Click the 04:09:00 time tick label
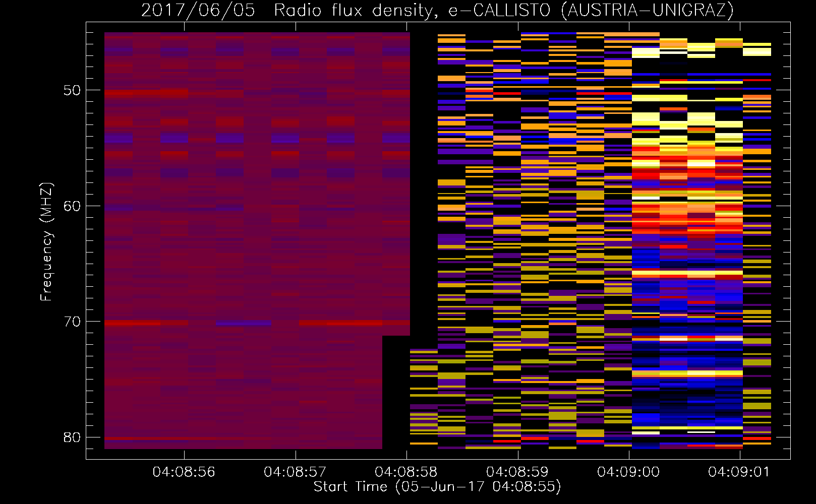The width and height of the screenshot is (816, 504). (x=628, y=472)
